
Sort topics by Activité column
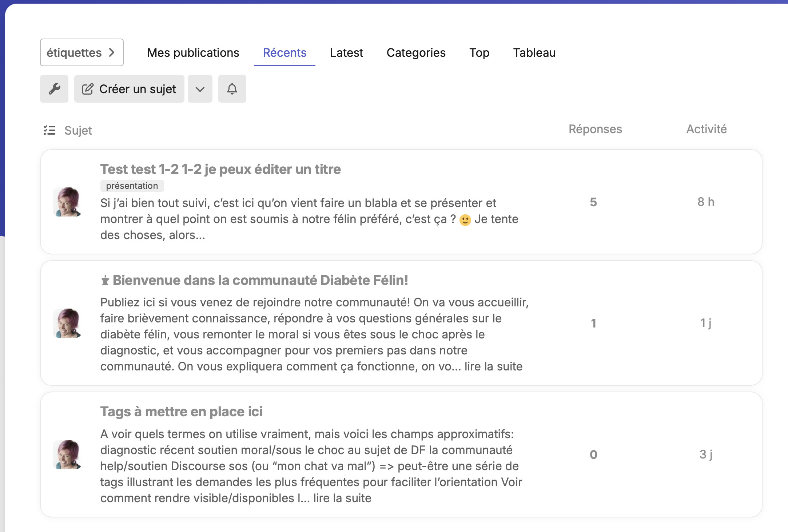pyautogui.click(x=706, y=129)
